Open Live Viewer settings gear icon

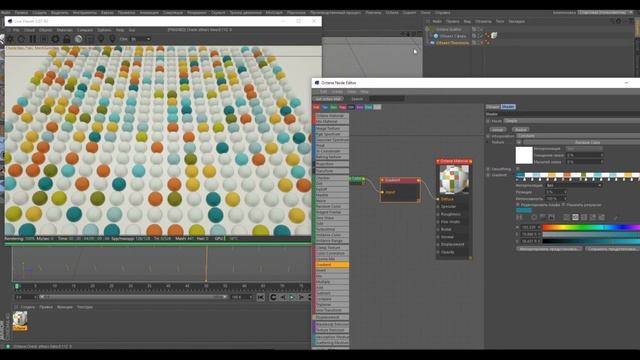pos(56,39)
